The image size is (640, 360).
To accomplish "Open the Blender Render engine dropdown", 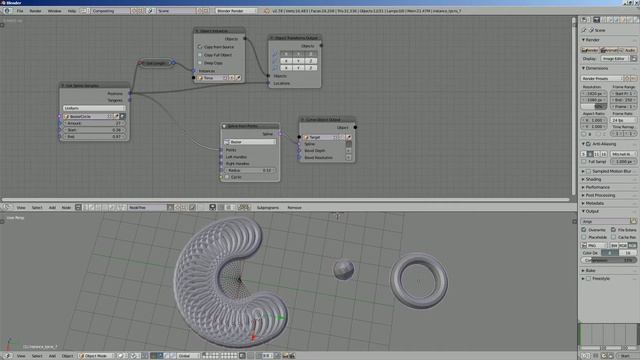I will pyautogui.click(x=236, y=11).
